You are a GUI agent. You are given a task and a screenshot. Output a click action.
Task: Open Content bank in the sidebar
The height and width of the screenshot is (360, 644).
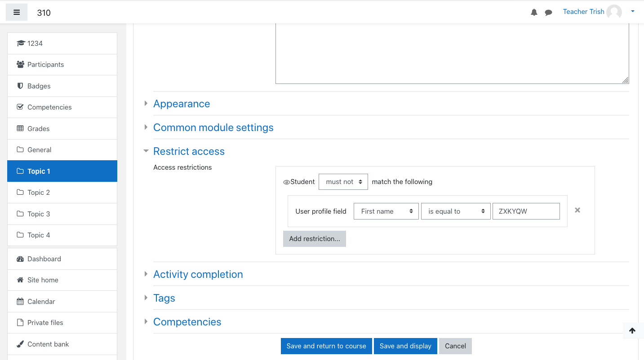coord(62,344)
